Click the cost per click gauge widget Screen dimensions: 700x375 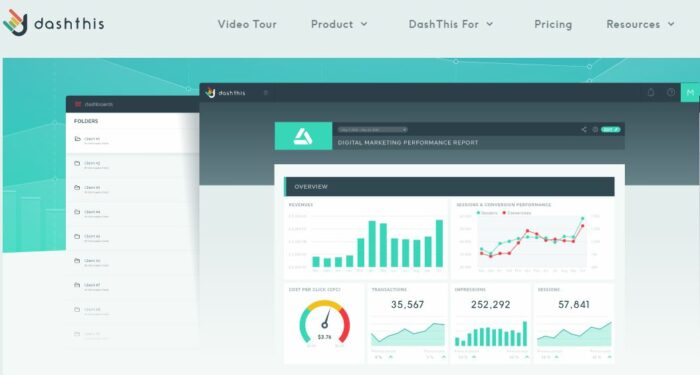point(324,323)
